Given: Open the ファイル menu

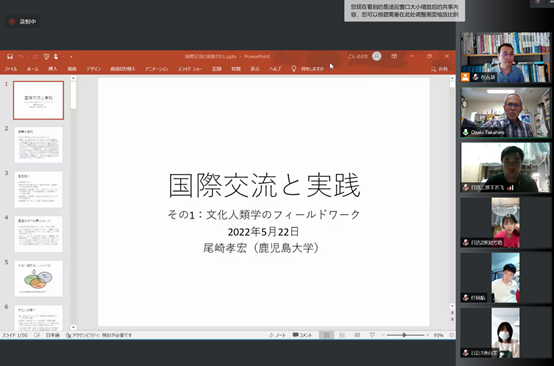Looking at the screenshot, I should (x=11, y=69).
